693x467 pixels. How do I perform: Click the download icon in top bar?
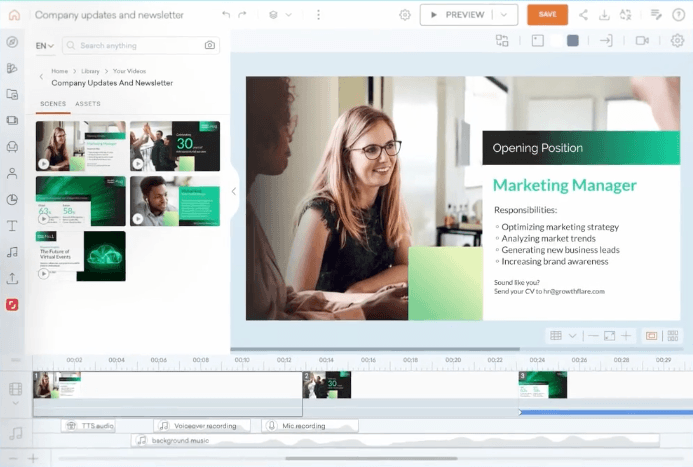[604, 15]
